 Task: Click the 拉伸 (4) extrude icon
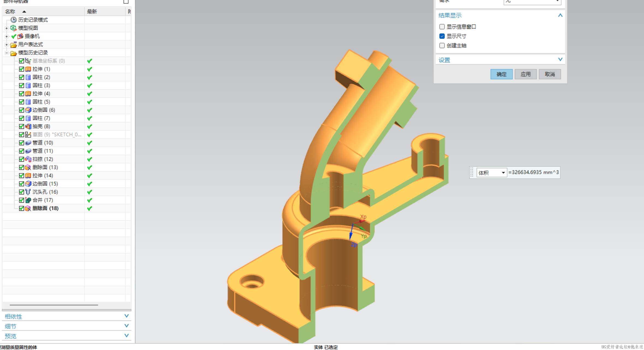28,93
